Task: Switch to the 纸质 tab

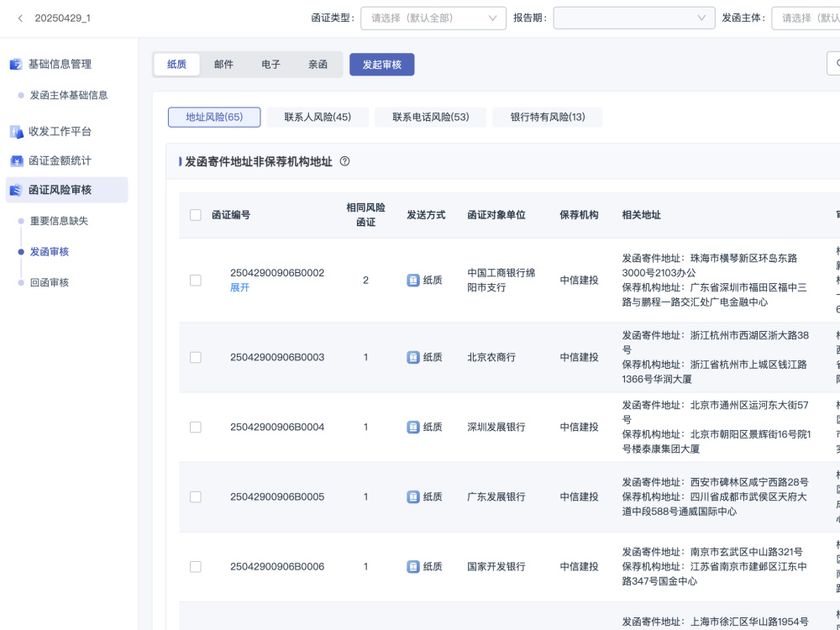Action: (x=176, y=65)
